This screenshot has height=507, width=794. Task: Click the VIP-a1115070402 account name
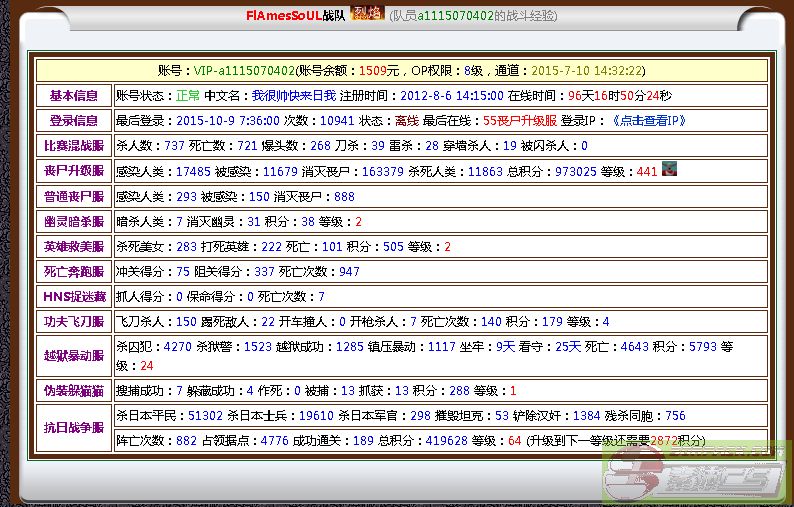coord(244,71)
